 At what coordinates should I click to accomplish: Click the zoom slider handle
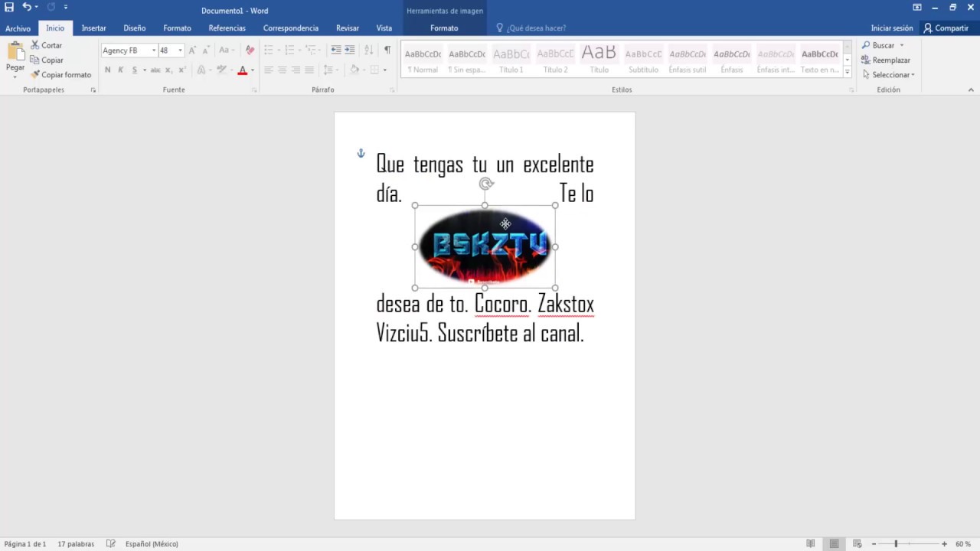pyautogui.click(x=896, y=544)
